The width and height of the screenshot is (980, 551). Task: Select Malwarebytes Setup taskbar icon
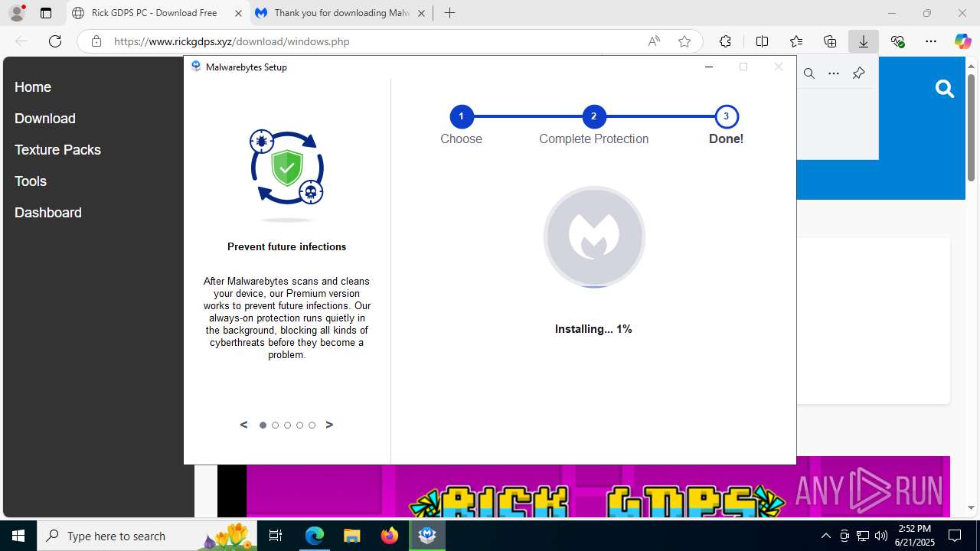(x=427, y=536)
